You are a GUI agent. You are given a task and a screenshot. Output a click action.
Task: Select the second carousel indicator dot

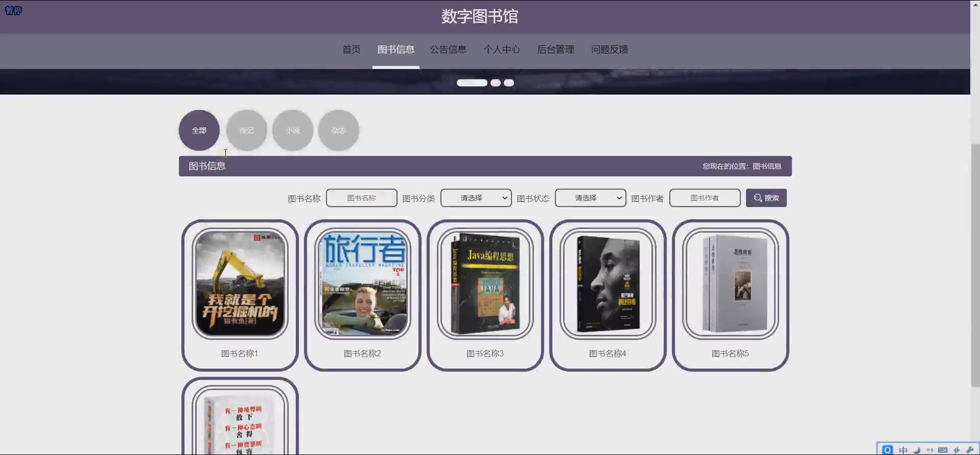[x=495, y=82]
